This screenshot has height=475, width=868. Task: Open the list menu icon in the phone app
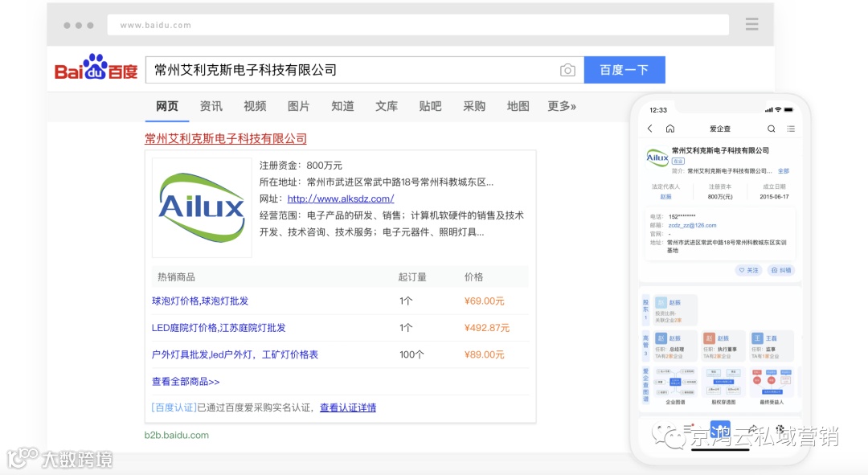[x=791, y=129]
